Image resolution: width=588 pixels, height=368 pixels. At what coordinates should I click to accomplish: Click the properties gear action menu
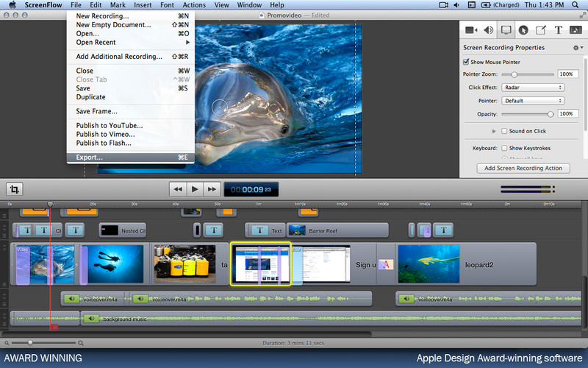pos(576,48)
